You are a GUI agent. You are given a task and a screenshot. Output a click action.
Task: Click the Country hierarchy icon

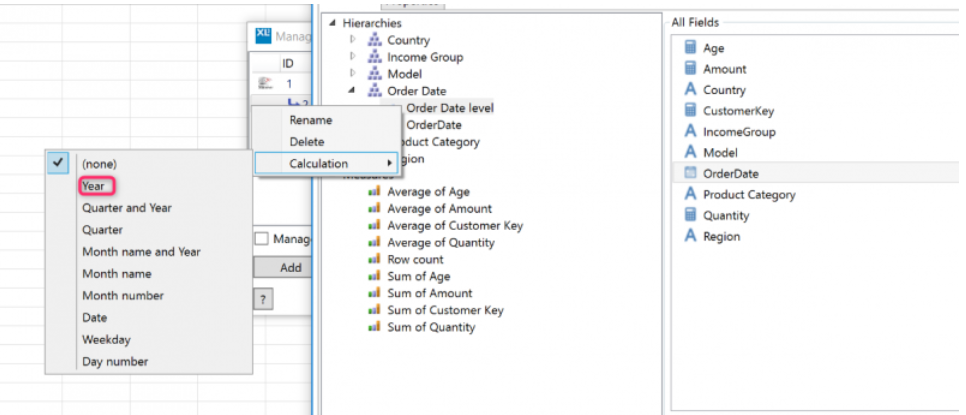(x=375, y=40)
